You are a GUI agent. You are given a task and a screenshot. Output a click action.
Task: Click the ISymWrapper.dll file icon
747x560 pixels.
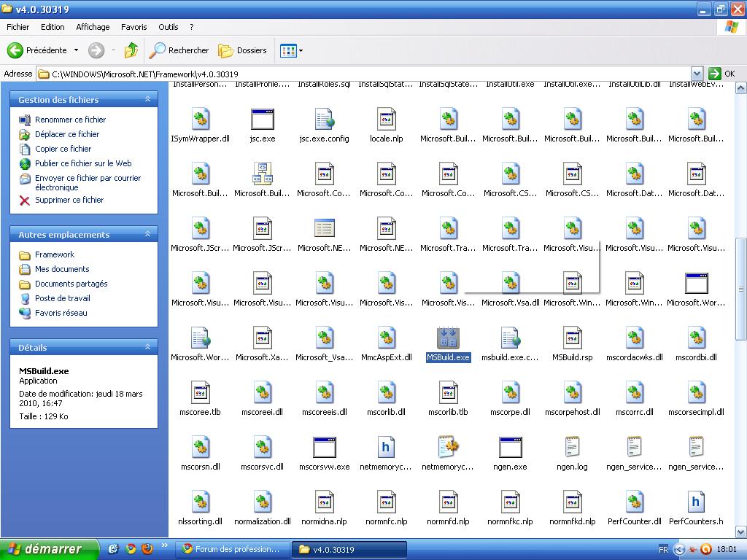200,119
